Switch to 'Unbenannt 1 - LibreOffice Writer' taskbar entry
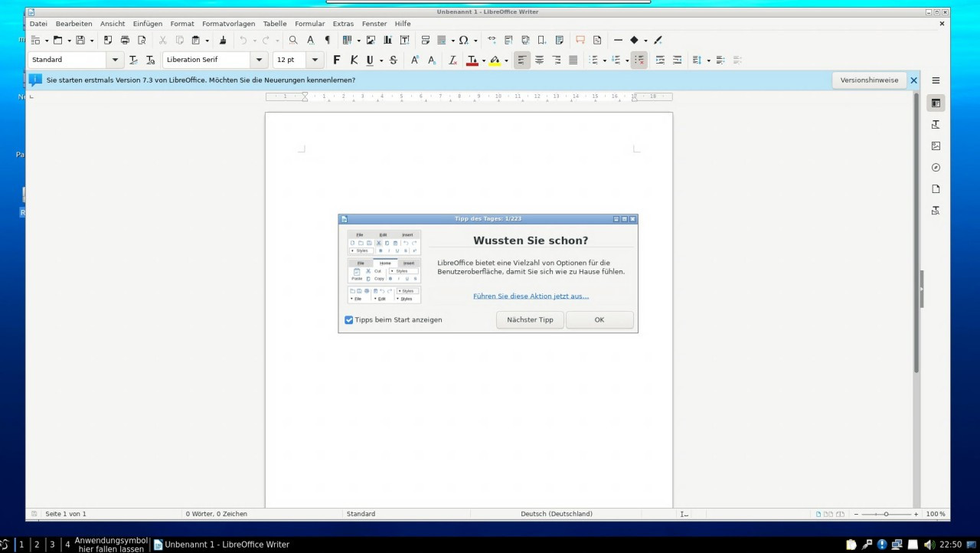 pos(221,545)
